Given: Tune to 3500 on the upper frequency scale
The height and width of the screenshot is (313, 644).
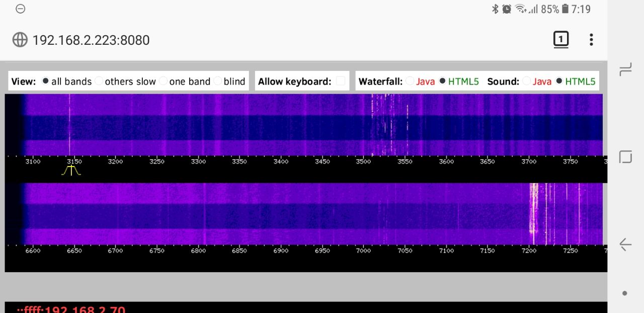Looking at the screenshot, I should (x=363, y=162).
